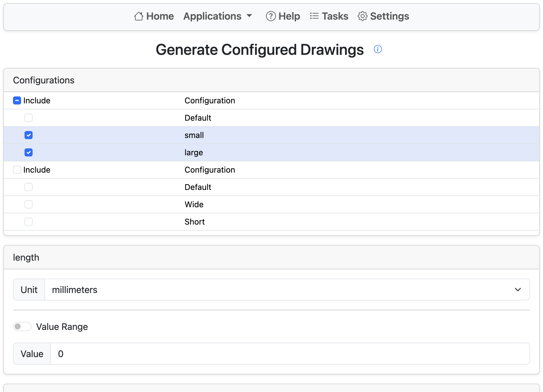Check the Default configuration in the first group

(x=29, y=118)
